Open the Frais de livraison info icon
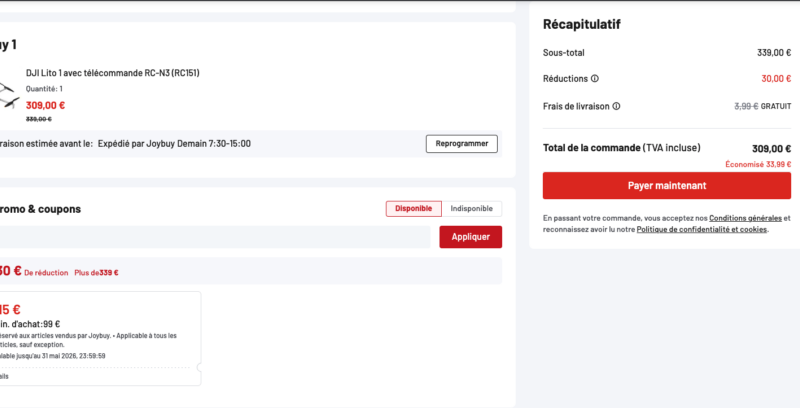This screenshot has height=408, width=800. [616, 106]
